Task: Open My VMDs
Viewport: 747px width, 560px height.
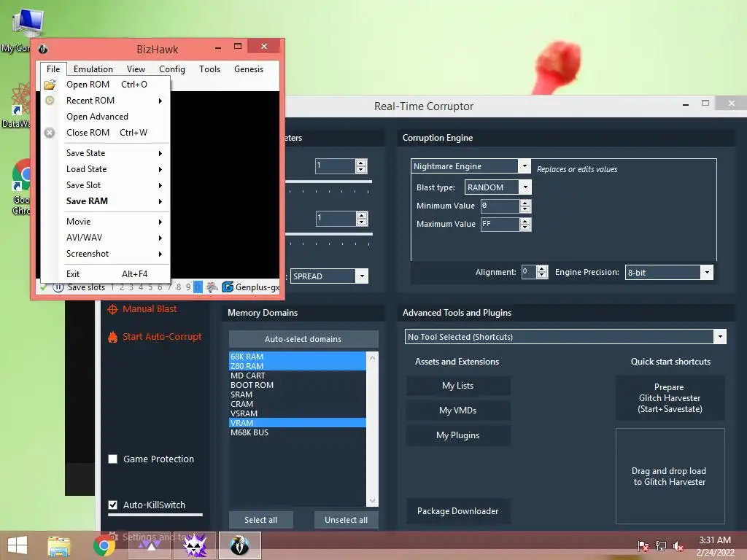Action: [x=458, y=411]
